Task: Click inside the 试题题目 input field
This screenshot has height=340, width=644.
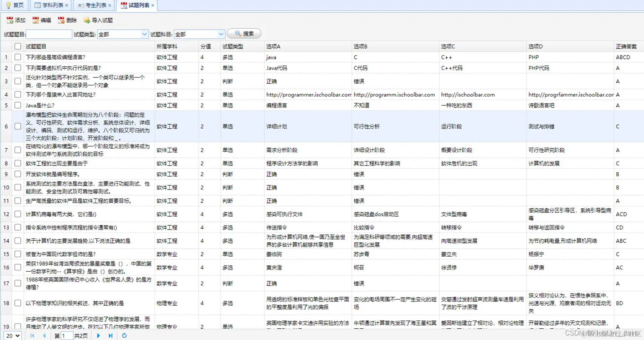Action: [49, 34]
